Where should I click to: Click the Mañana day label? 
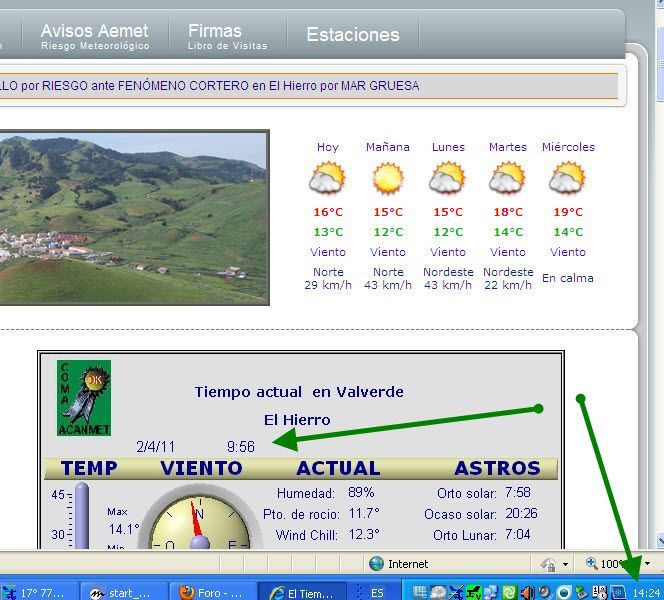(387, 147)
